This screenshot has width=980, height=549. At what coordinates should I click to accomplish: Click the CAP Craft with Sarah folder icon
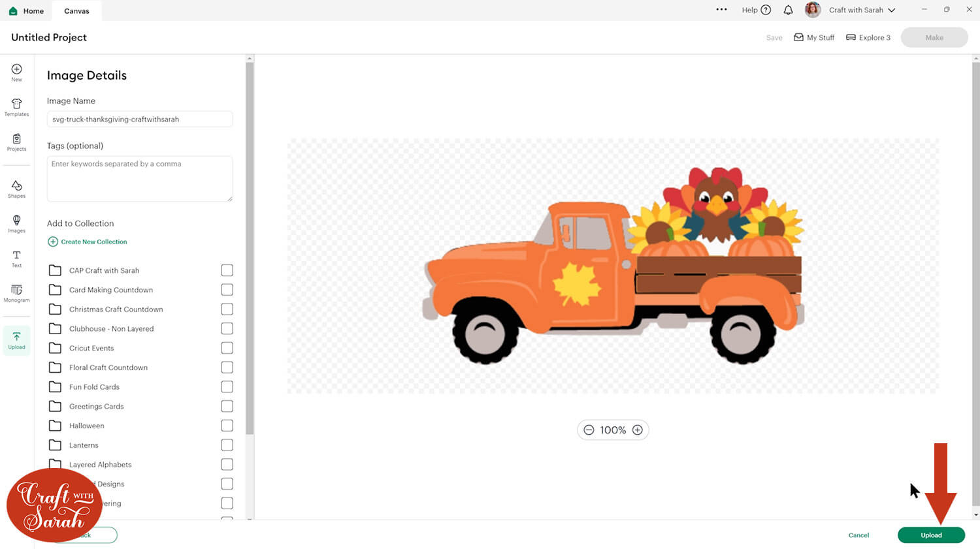(55, 270)
